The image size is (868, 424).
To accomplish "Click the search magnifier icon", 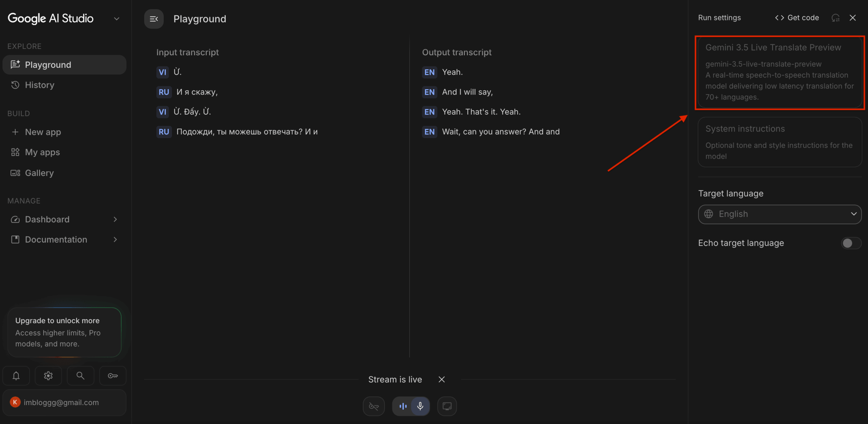I will click(80, 376).
